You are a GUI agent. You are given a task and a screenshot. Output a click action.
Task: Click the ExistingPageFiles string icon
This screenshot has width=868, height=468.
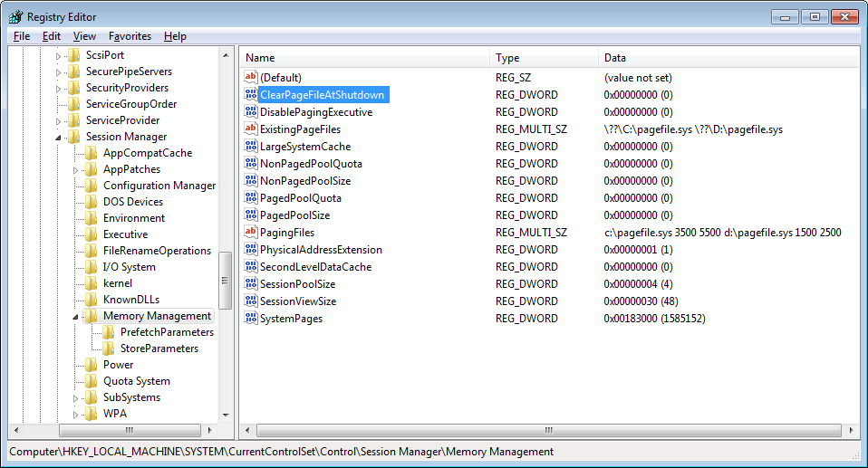tap(251, 129)
